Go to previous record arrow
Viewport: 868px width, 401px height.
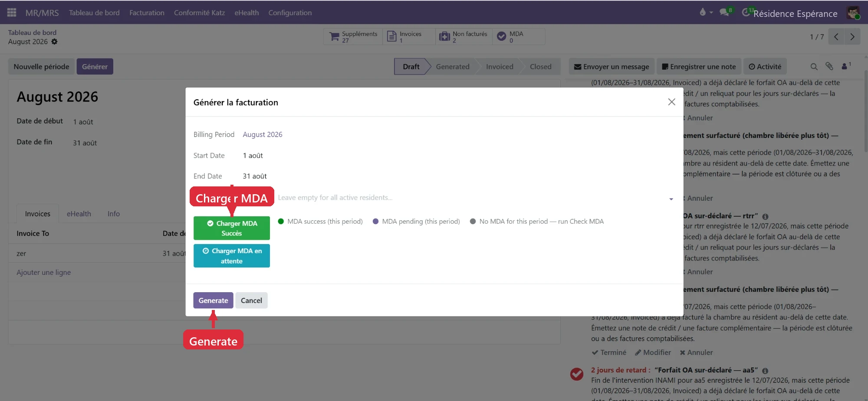tap(836, 37)
